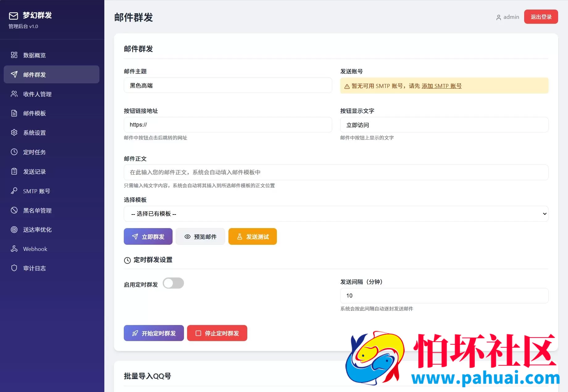
Task: Click the clipboard icon for 发送记录
Action: [x=14, y=171]
